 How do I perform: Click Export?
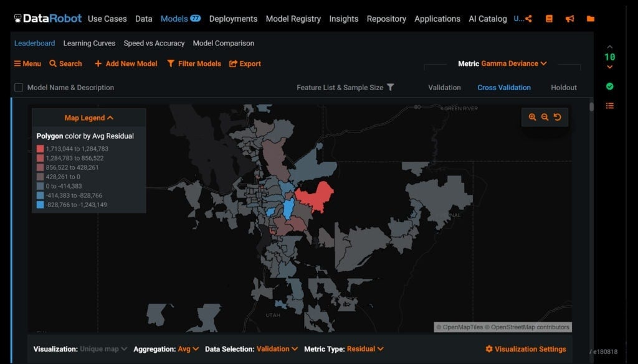click(x=245, y=64)
